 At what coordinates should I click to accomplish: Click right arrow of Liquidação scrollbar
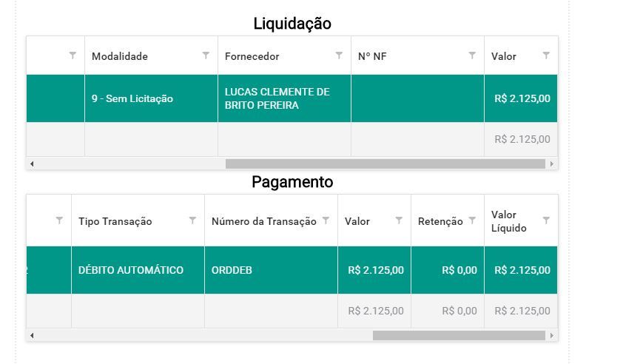click(552, 164)
